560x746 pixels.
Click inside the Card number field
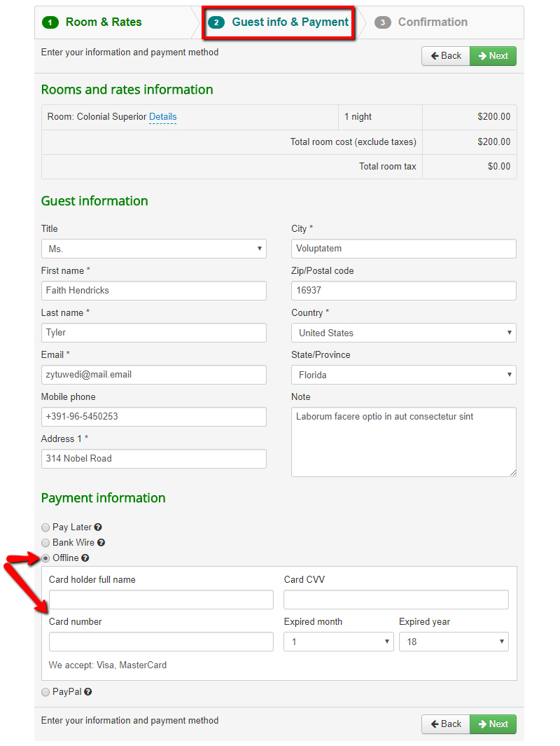pos(161,641)
